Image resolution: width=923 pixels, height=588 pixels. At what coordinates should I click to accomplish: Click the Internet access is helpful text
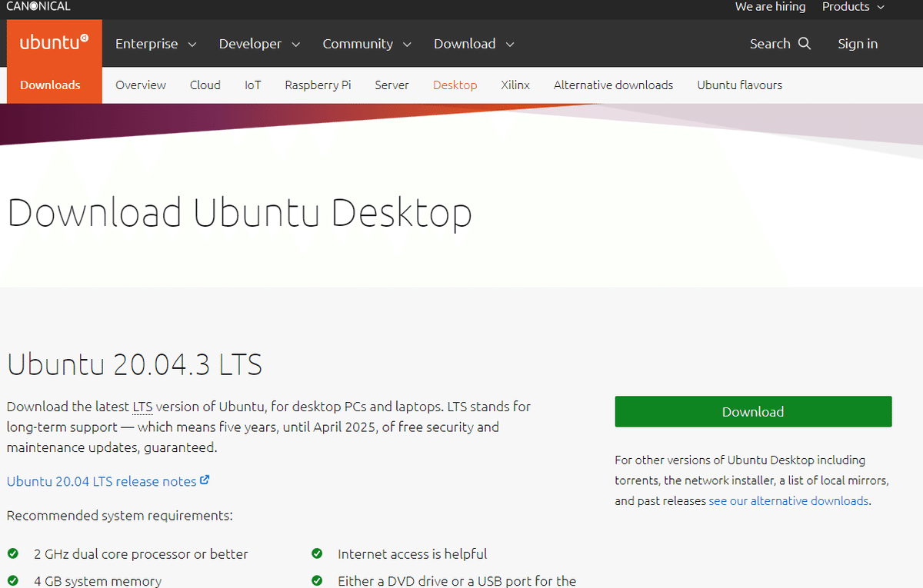coord(412,554)
